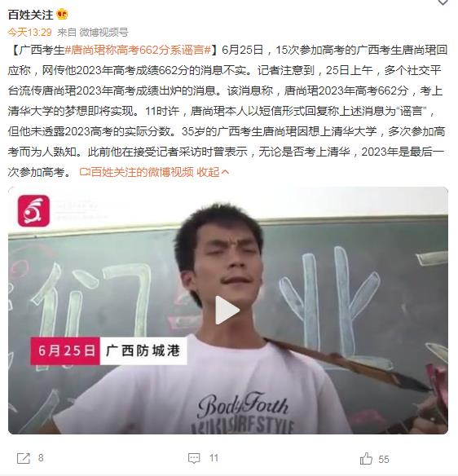458x476 pixels.
Task: Open hashtag #唐尚珺称高考662分系谣言#
Action: tap(138, 50)
